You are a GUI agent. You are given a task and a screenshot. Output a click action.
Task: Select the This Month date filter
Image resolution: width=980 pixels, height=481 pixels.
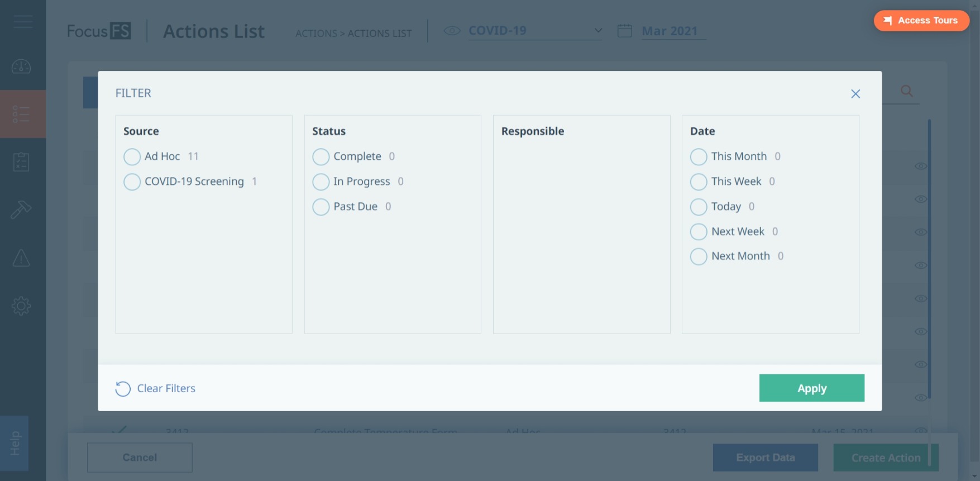(x=699, y=156)
